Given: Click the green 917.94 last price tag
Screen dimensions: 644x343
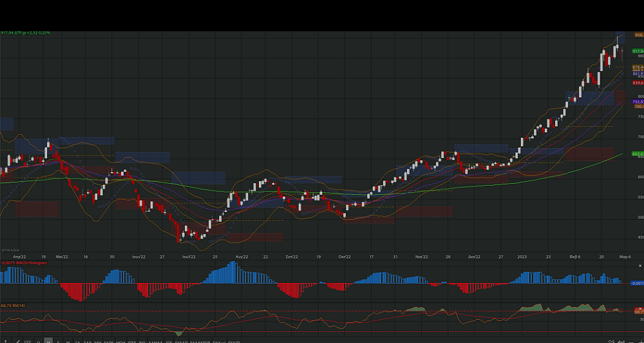Looking at the screenshot, I should 638,52.
